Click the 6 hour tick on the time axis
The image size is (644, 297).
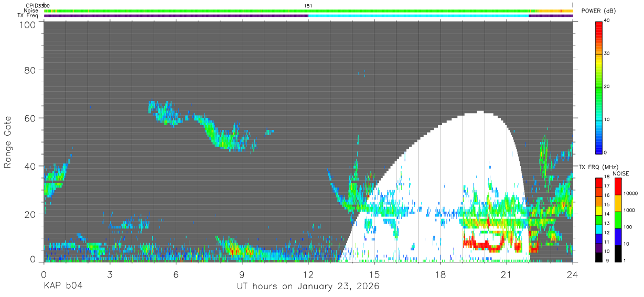[x=176, y=274]
